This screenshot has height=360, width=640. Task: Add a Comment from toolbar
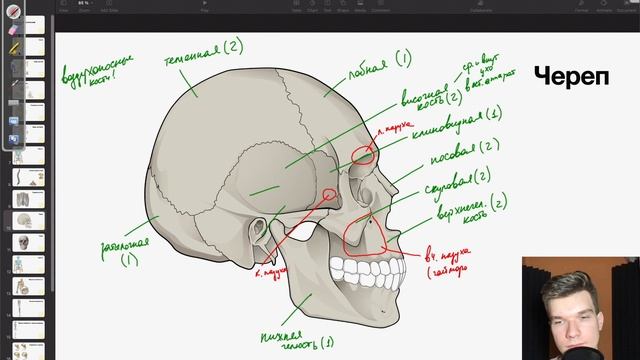380,6
